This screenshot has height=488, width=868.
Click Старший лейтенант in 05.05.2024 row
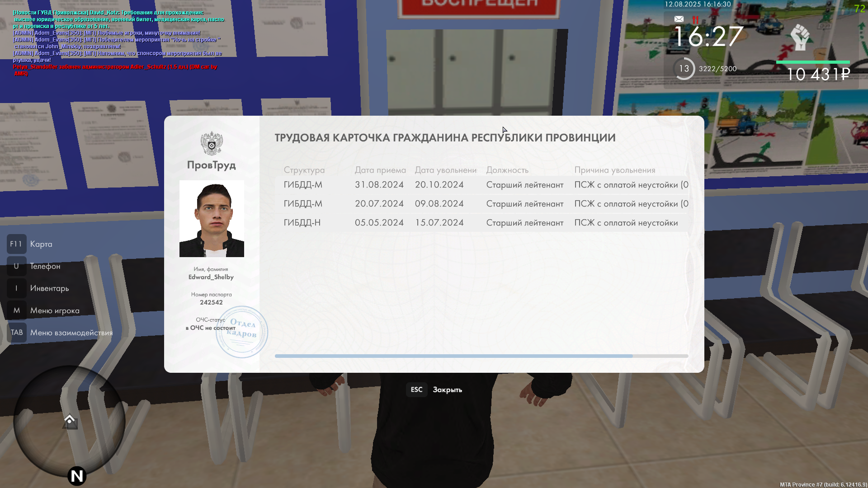pyautogui.click(x=525, y=223)
